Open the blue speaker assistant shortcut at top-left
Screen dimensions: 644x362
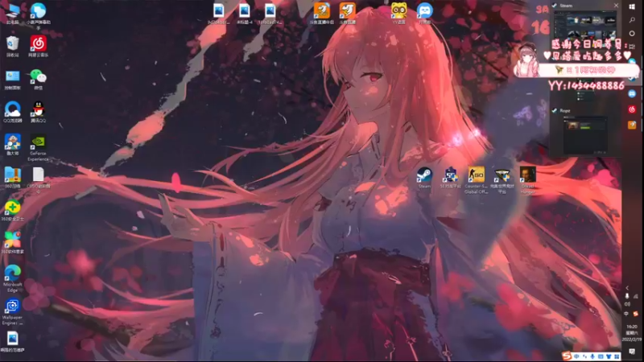pos(38,15)
